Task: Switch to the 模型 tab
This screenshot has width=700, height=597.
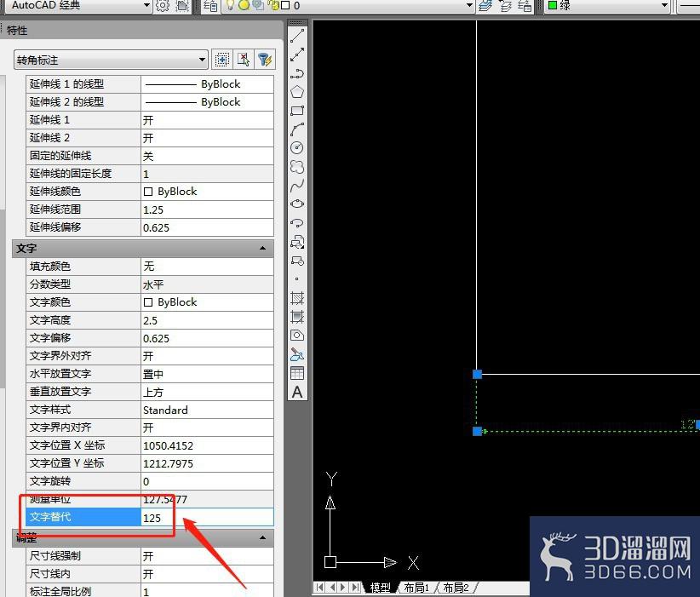Action: pos(381,588)
